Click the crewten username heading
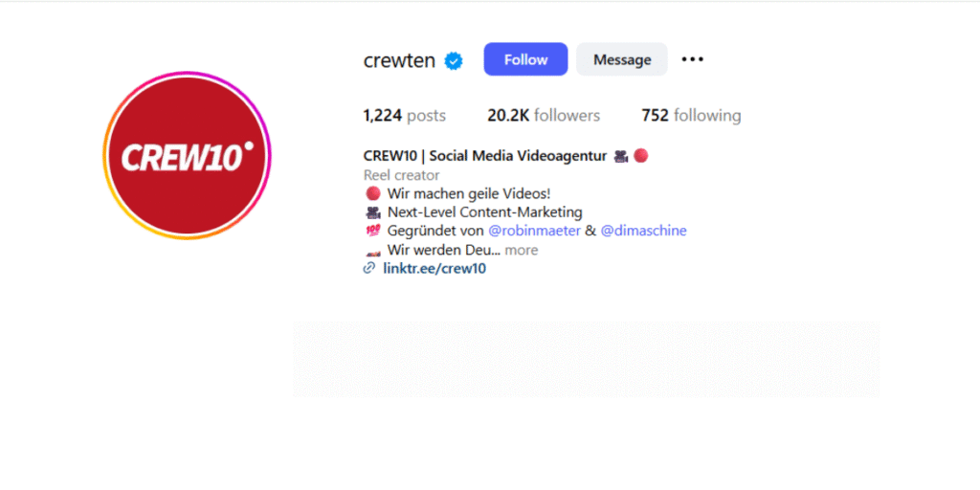 (x=399, y=60)
